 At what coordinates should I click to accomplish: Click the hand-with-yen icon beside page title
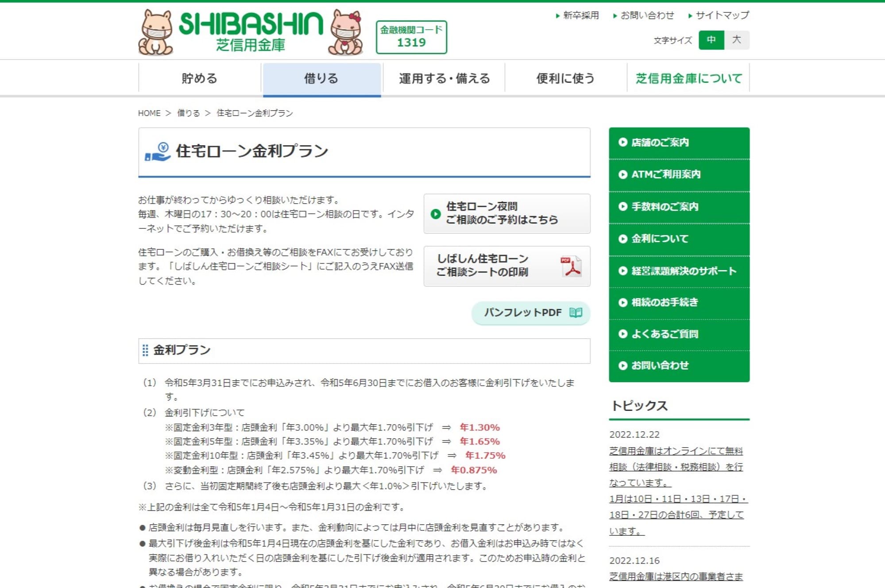pos(158,151)
